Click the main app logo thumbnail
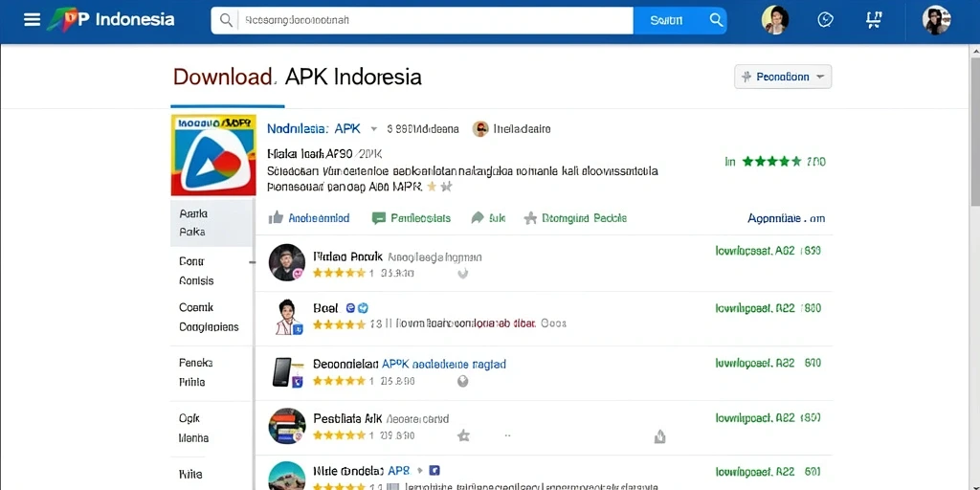Screen dimensions: 980x490 213,155
